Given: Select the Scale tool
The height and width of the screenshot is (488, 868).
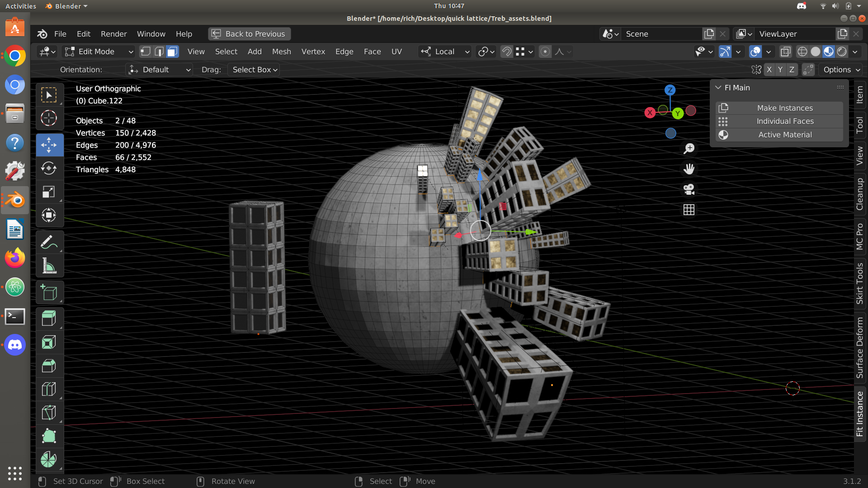Looking at the screenshot, I should (x=49, y=192).
